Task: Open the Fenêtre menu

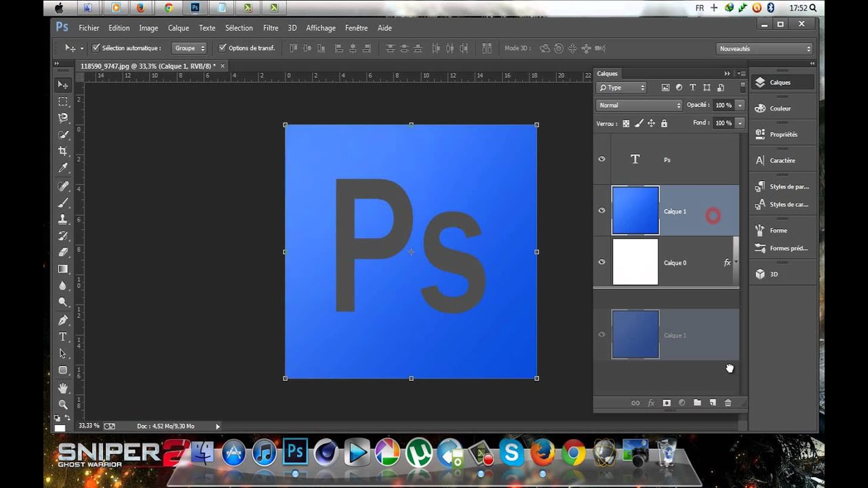Action: (356, 28)
